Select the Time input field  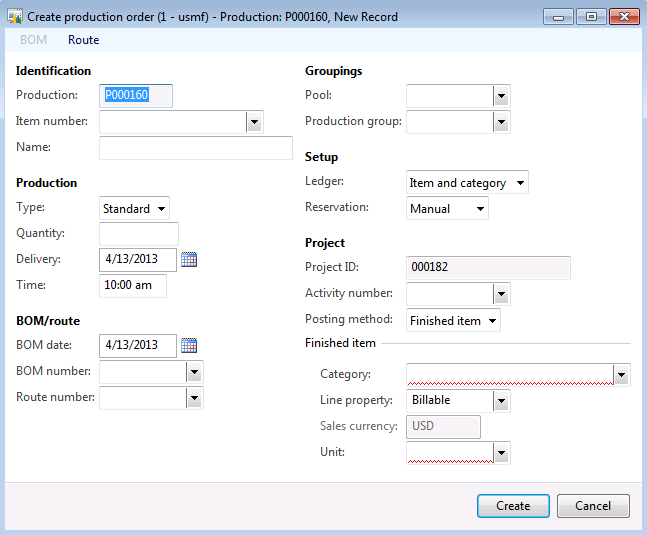tap(133, 286)
